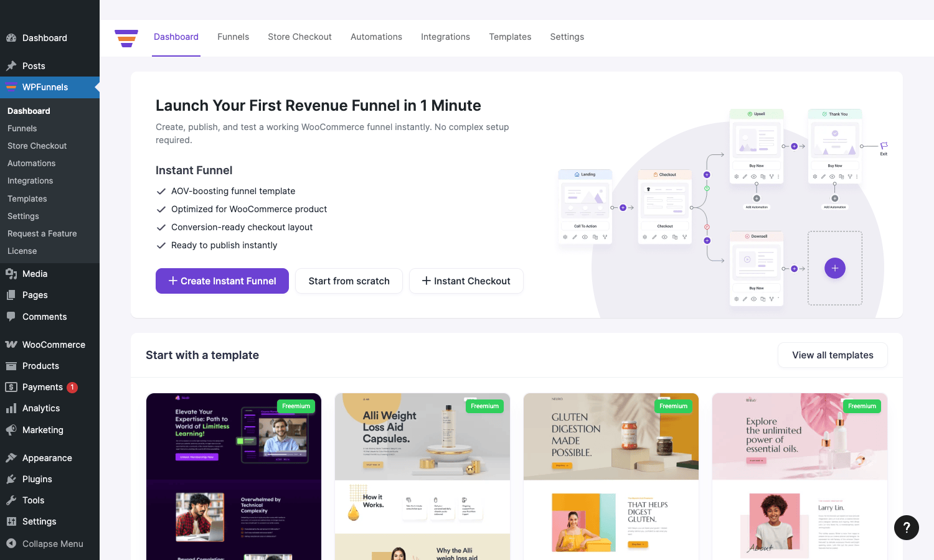Image resolution: width=934 pixels, height=560 pixels.
Task: Click the Start with a template heading
Action: (x=202, y=355)
